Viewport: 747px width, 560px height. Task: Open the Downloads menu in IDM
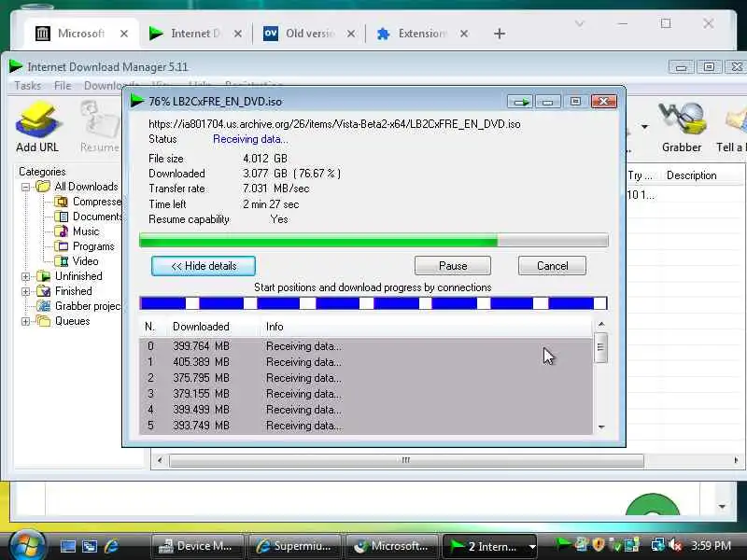pyautogui.click(x=109, y=85)
